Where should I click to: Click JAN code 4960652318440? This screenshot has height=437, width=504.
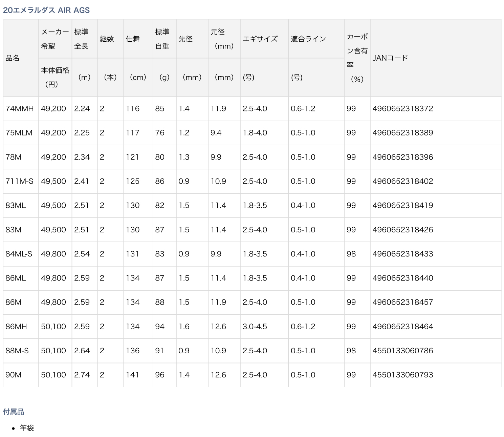(x=403, y=278)
